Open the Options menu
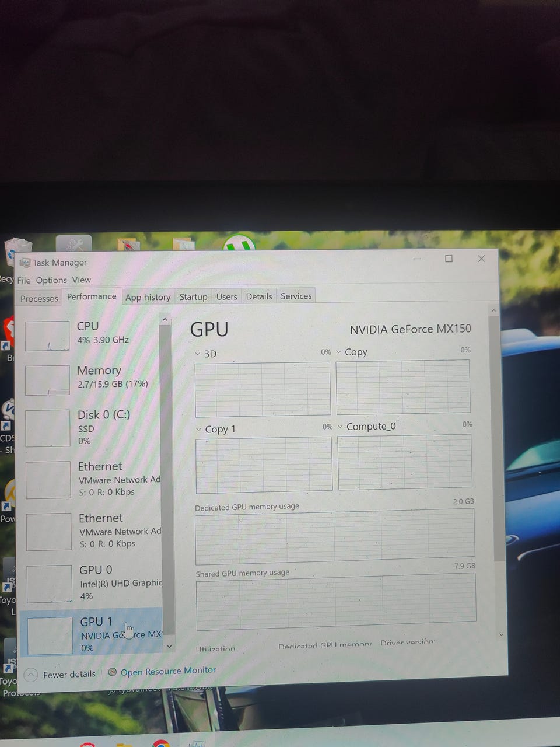 (51, 280)
